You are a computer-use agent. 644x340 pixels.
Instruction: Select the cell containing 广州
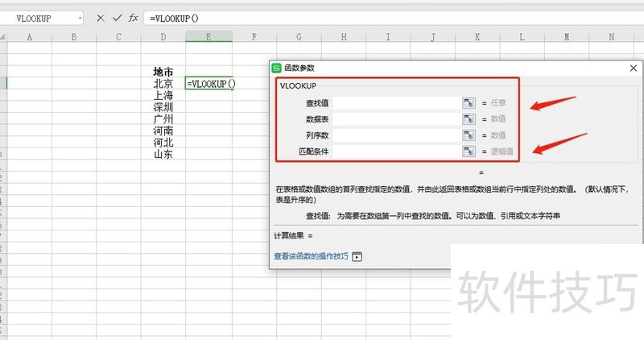(163, 119)
